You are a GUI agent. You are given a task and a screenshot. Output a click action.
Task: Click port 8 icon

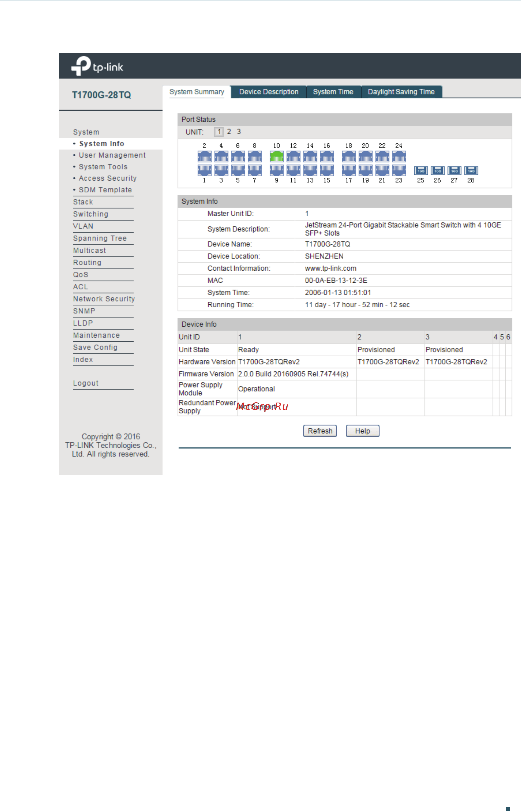pyautogui.click(x=254, y=156)
